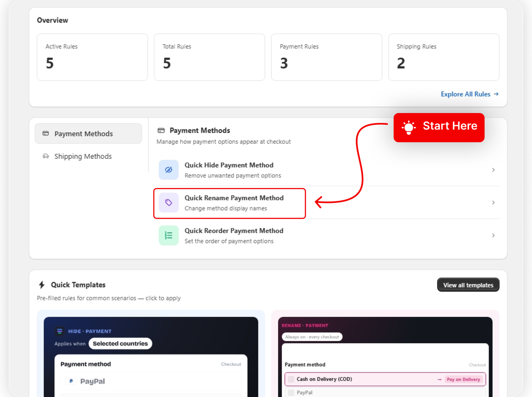532x397 pixels.
Task: Click the Selected countries pill
Action: pyautogui.click(x=120, y=343)
